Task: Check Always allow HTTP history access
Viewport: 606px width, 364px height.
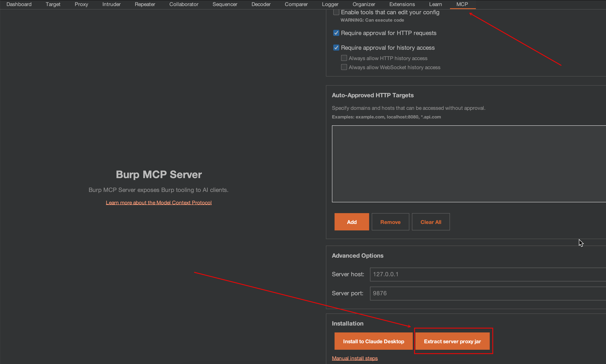Action: point(344,58)
